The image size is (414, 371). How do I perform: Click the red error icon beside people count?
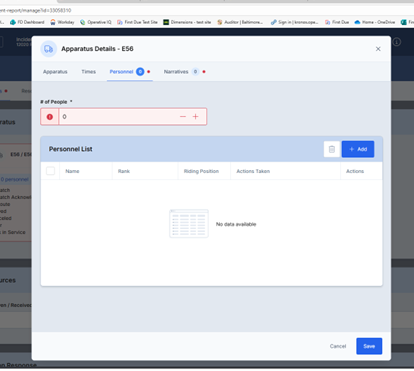click(x=50, y=117)
